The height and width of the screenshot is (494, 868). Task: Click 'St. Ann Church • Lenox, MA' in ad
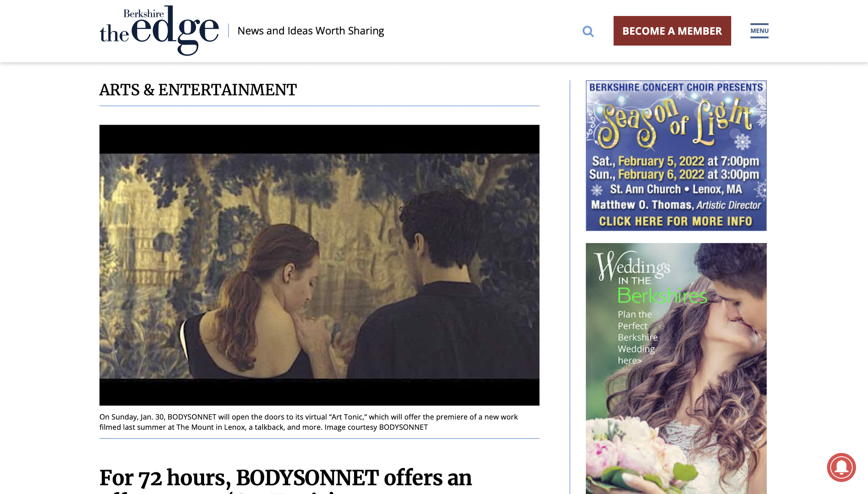676,189
